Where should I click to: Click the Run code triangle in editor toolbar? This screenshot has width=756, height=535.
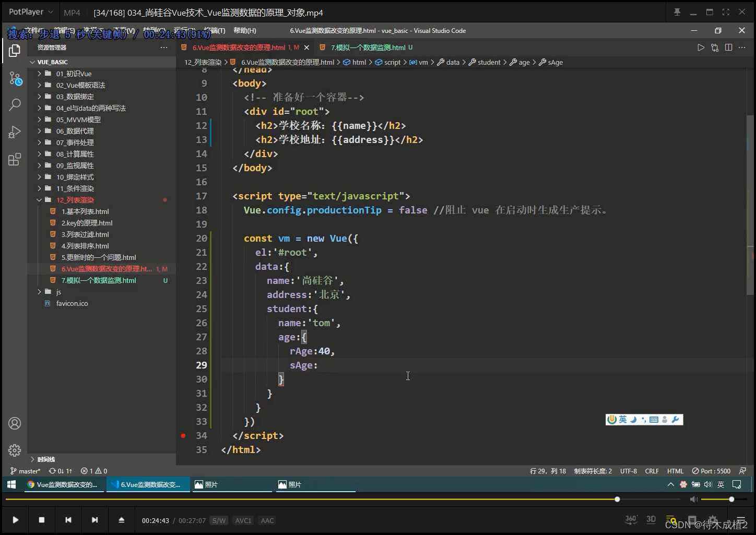(701, 47)
